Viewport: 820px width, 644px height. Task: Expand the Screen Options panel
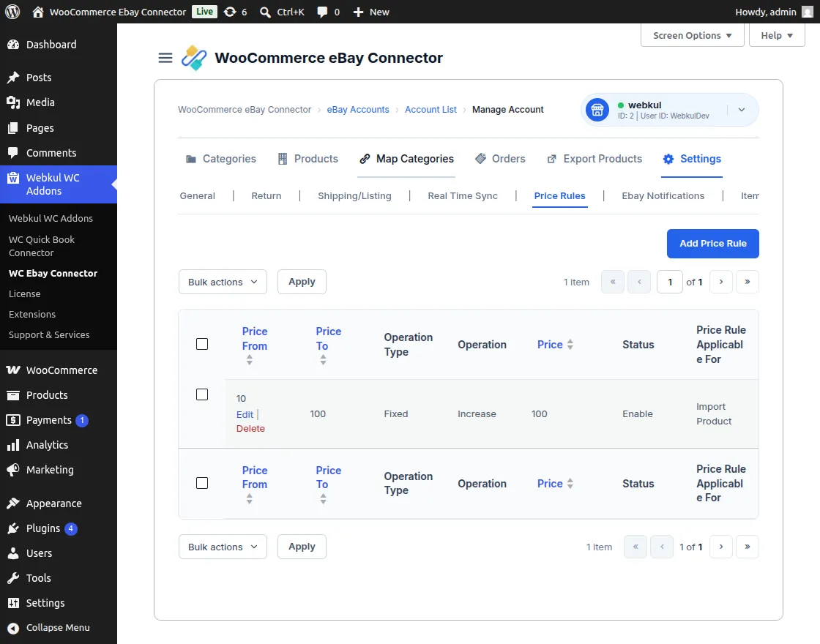(693, 36)
